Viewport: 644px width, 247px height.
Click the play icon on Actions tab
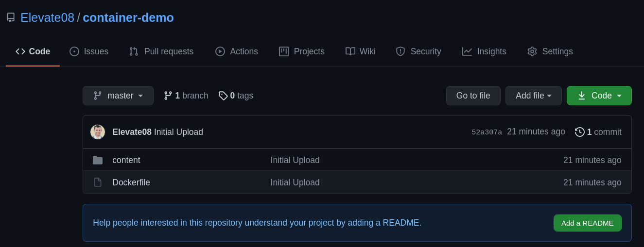220,51
